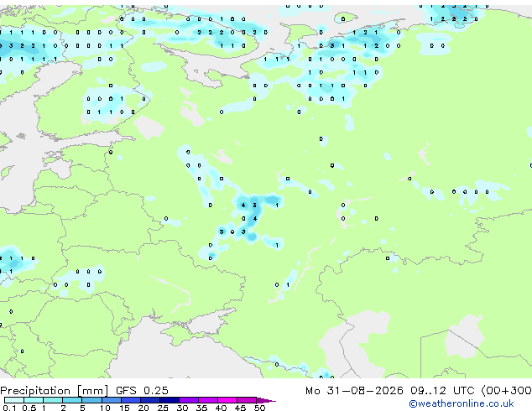Click the 40–45 mm magenta legend swatch
This screenshot has height=411, width=532.
(x=227, y=400)
